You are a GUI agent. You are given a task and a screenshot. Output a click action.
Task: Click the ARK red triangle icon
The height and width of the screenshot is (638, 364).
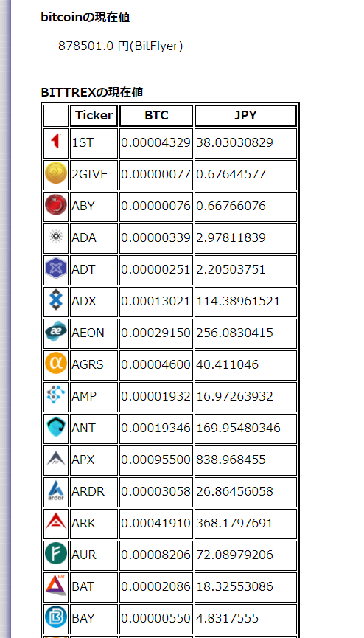pyautogui.click(x=56, y=522)
